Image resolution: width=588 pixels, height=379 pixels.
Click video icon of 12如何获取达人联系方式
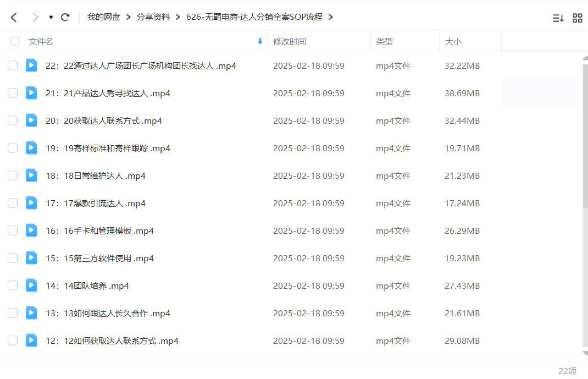31,340
